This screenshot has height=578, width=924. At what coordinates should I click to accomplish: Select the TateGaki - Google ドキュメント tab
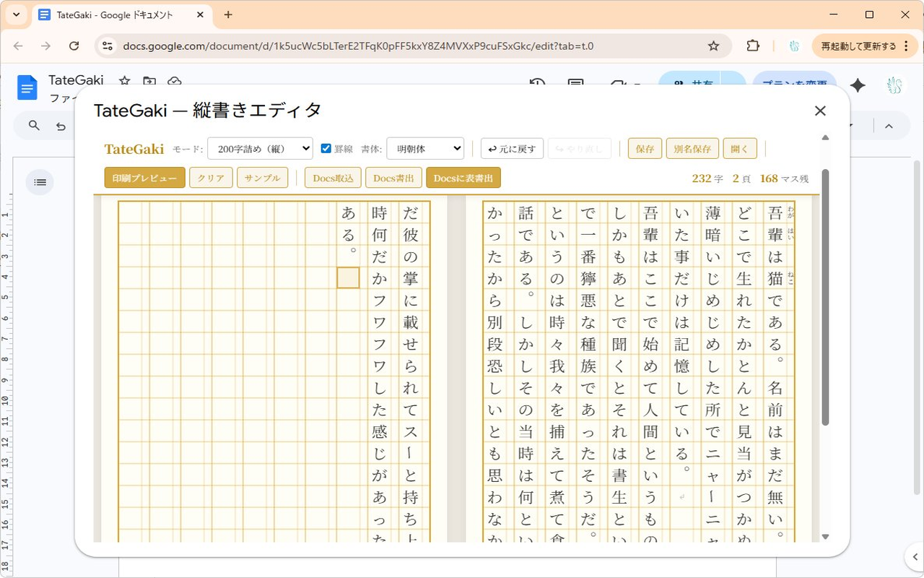123,14
